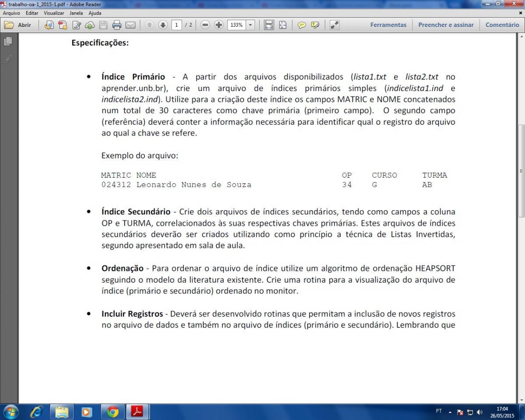Click the fit width scrolling icon

269,25
